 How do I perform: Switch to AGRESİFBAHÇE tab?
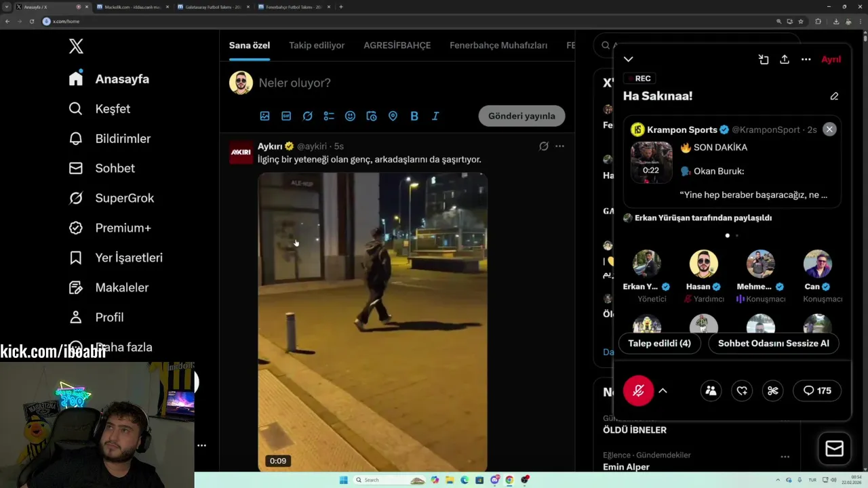397,45
